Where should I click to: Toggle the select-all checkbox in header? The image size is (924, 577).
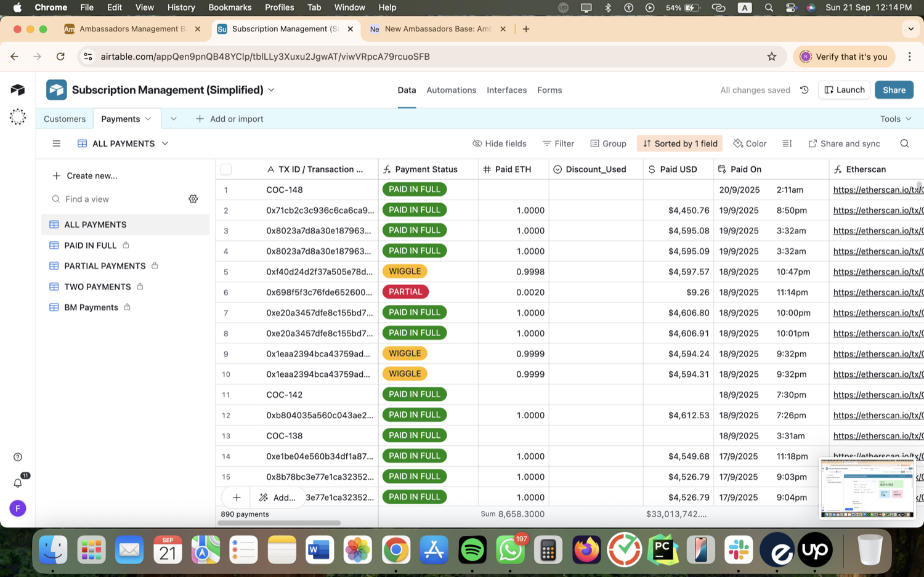tap(226, 169)
